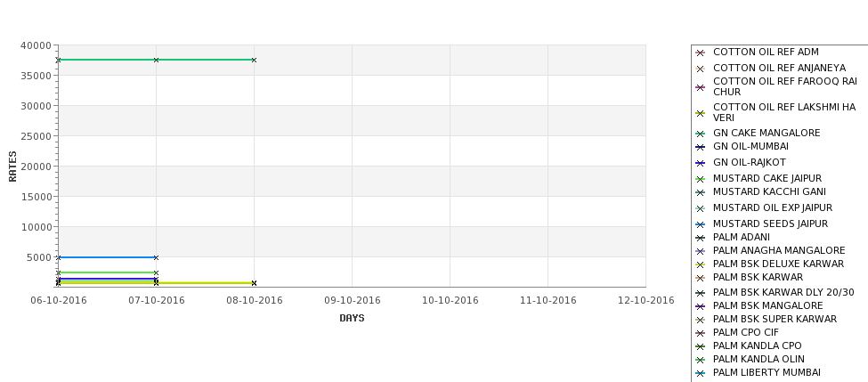Click the MUSTARD SEEDS JAIPUR legend marker

click(700, 224)
